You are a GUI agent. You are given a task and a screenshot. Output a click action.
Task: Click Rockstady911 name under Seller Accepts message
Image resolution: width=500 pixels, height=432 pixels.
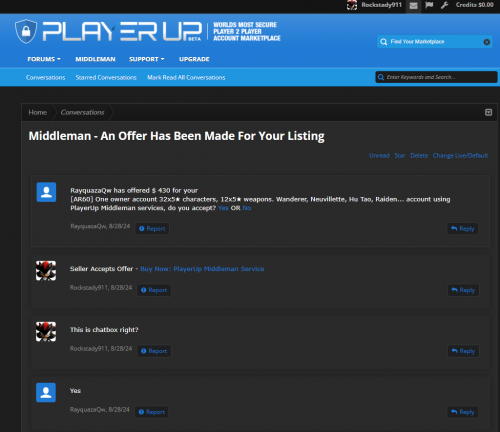point(89,287)
